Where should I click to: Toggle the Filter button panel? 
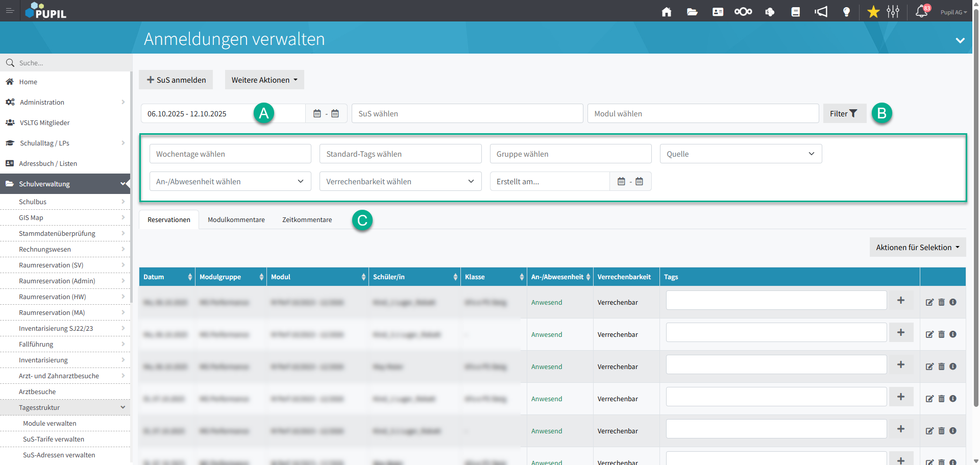pyautogui.click(x=844, y=113)
